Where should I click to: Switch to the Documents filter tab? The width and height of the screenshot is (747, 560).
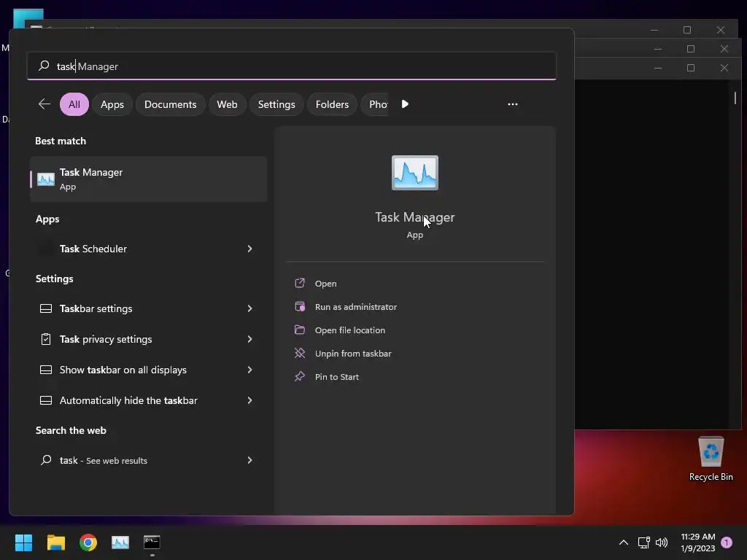click(170, 104)
